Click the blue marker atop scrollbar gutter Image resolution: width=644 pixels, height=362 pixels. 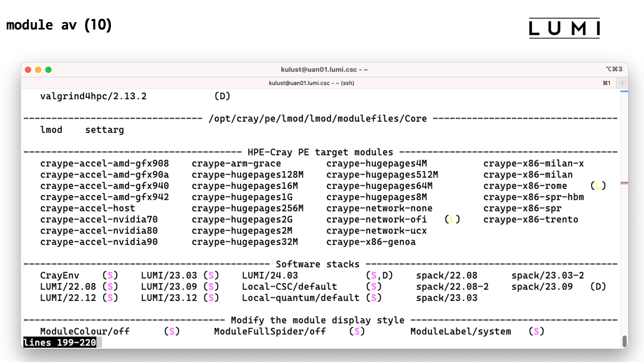pyautogui.click(x=624, y=91)
